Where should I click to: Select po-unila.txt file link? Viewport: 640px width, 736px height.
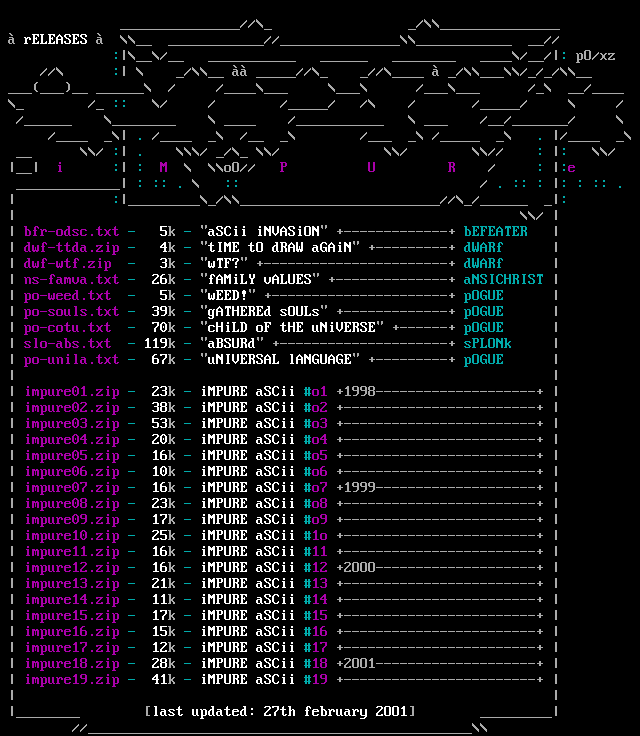[x=71, y=359]
